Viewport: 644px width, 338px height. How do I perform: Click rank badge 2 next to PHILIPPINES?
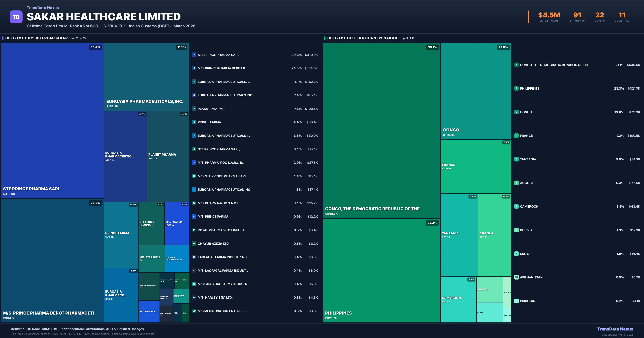point(516,89)
